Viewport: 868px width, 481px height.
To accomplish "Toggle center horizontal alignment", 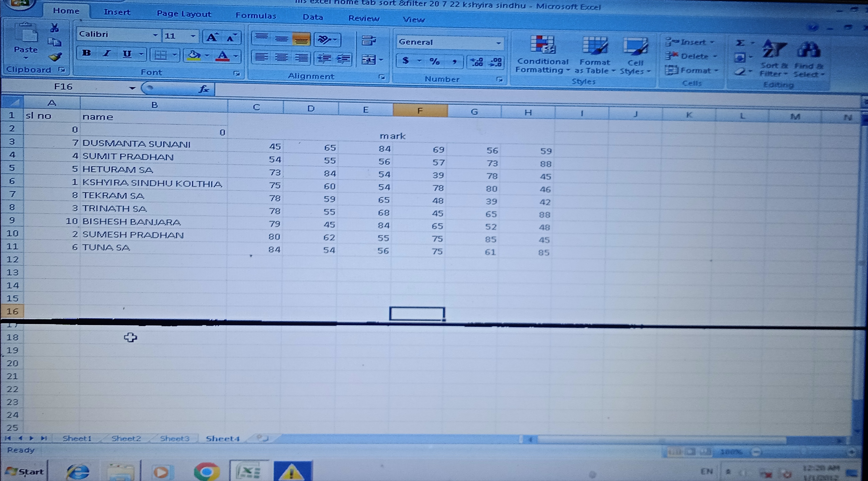I will (281, 58).
